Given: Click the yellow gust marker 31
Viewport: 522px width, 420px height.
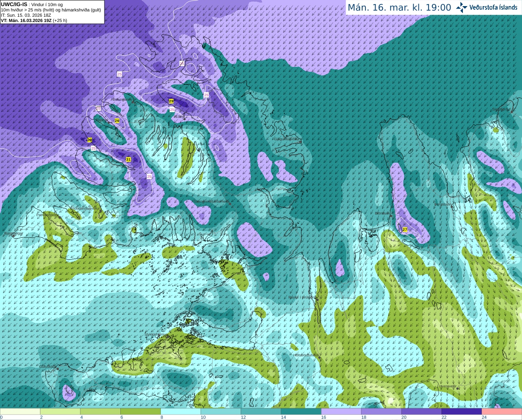Looking at the screenshot, I should (128, 159).
